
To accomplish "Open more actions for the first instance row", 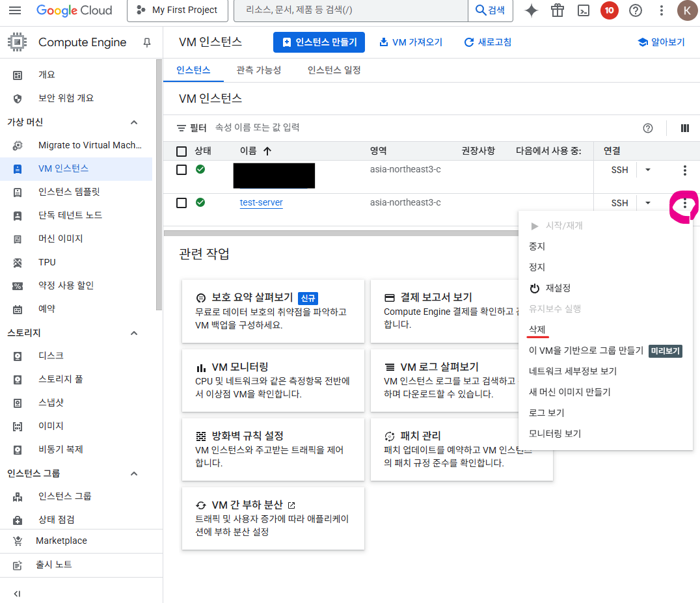I will point(685,170).
